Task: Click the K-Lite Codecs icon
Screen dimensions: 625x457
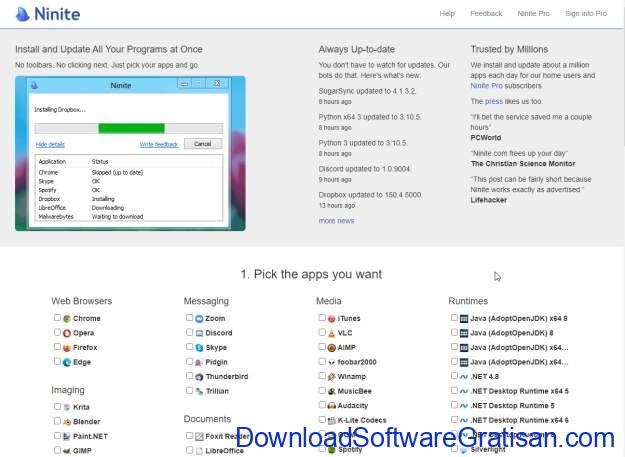Action: [x=332, y=420]
